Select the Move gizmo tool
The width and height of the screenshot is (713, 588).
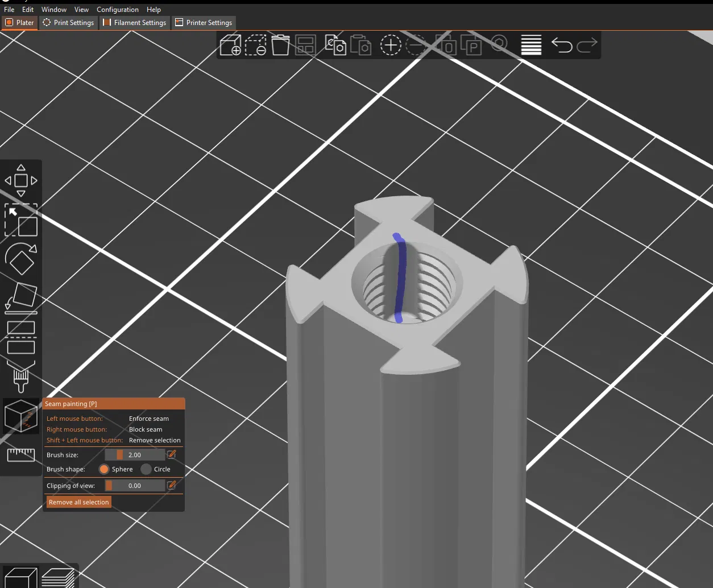[x=21, y=181]
